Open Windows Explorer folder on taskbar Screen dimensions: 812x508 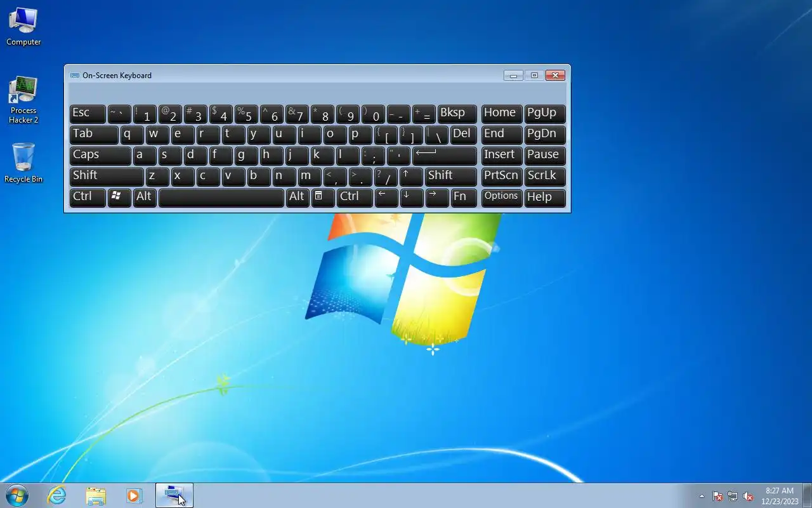click(x=96, y=495)
